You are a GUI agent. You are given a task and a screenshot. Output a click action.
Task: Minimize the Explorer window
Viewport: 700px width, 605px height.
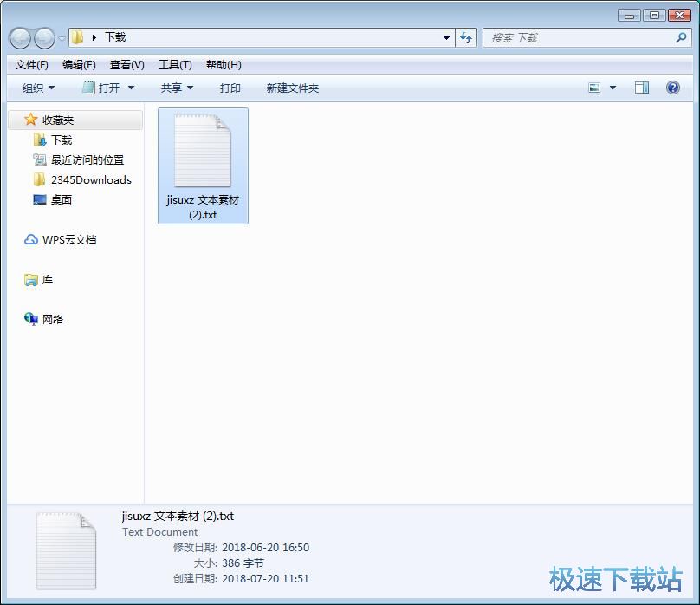pos(630,16)
